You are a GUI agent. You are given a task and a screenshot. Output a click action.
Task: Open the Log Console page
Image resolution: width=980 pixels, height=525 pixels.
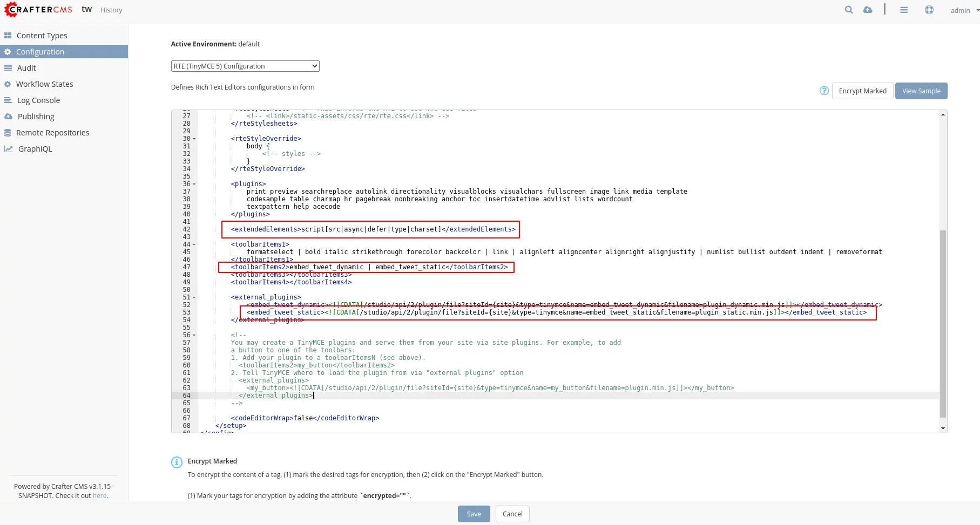click(x=38, y=100)
